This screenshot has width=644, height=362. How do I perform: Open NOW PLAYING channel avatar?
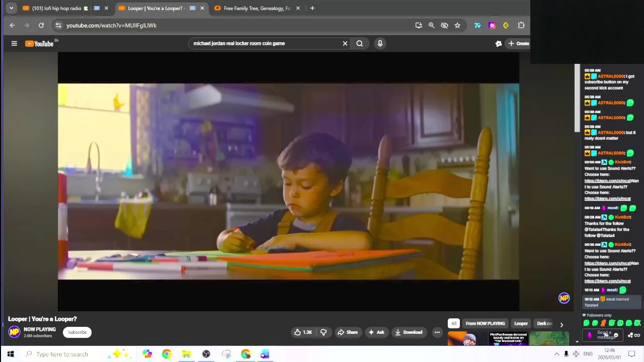point(14,332)
